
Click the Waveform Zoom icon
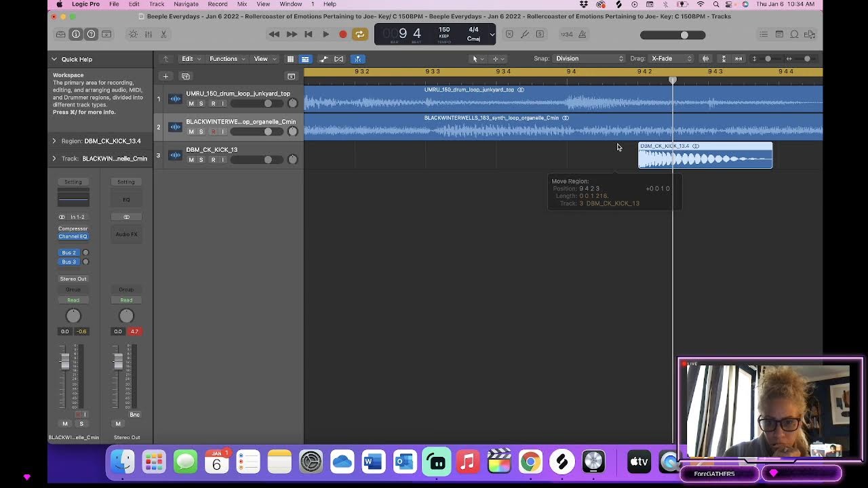click(706, 59)
